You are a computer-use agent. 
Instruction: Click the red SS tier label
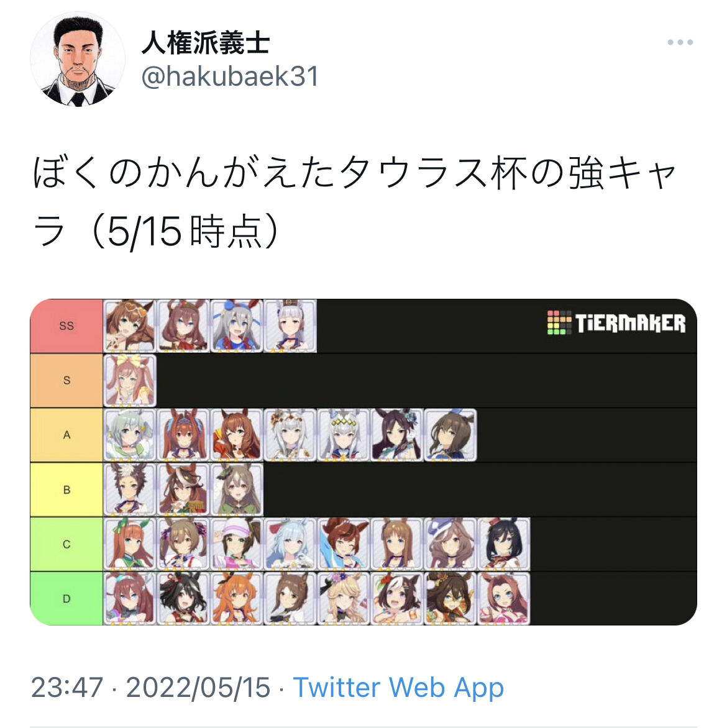tap(66, 326)
